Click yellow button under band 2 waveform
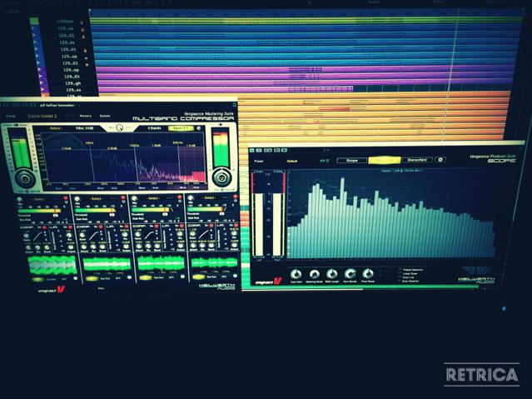Viewport: 532px width, 399px height. (x=92, y=278)
